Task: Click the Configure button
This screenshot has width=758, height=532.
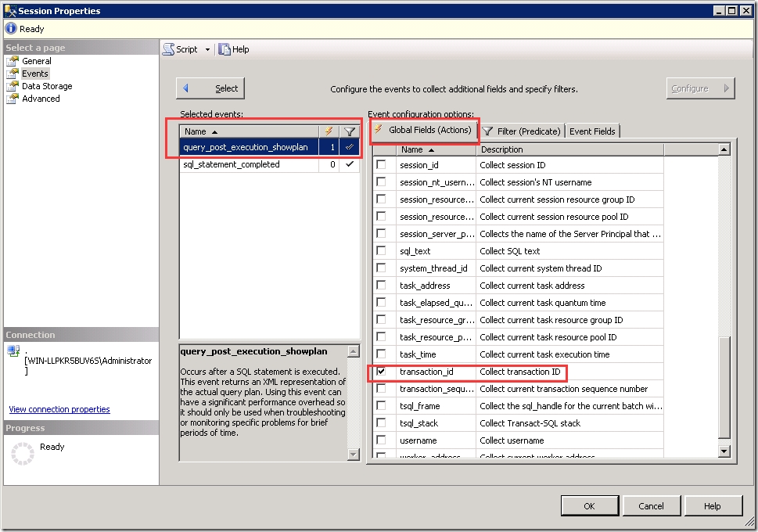Action: tap(700, 88)
